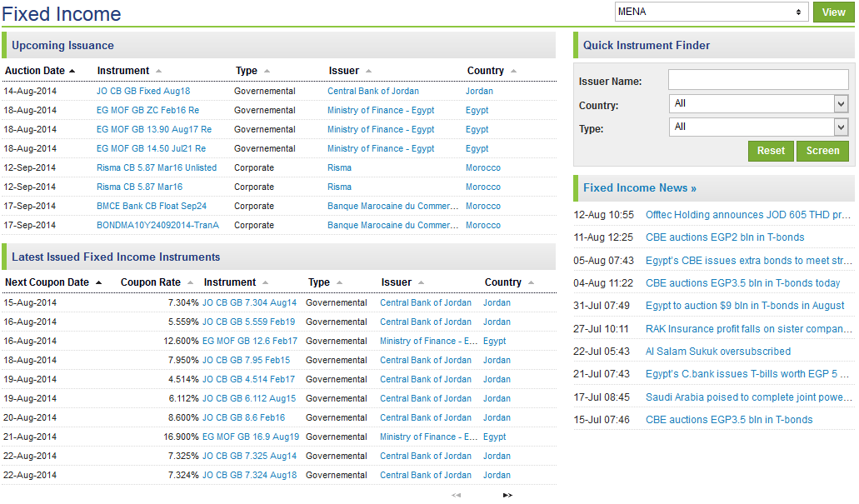Open the MENA region dropdown
This screenshot has width=859, height=504.
click(x=711, y=12)
